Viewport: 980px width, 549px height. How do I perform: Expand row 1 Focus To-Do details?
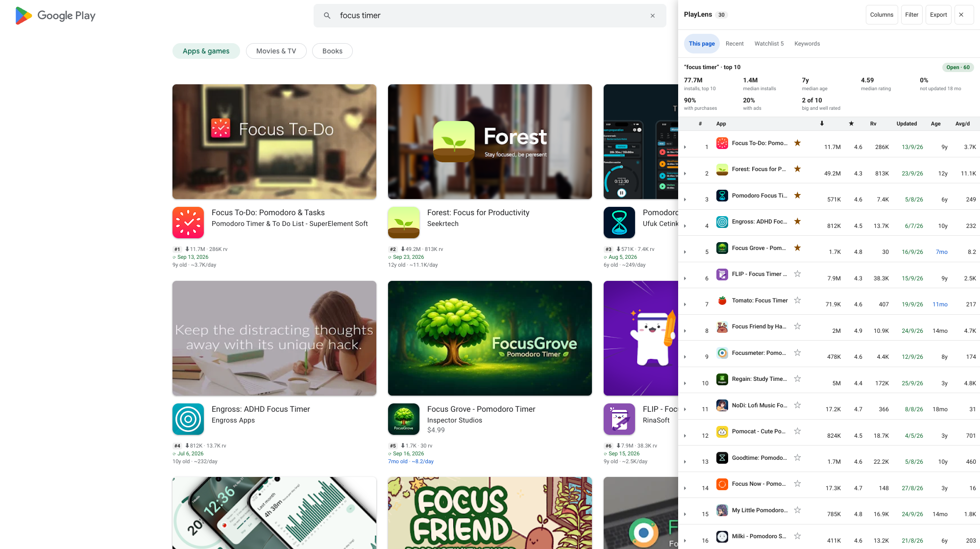685,147
